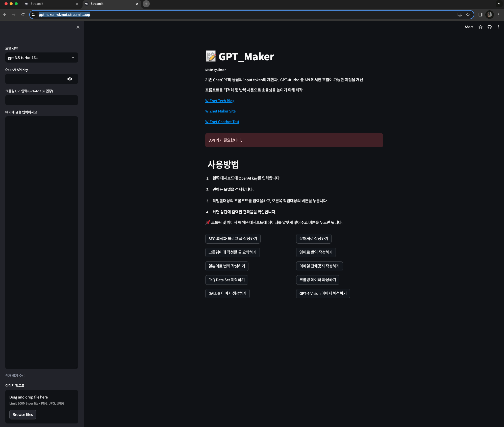Click 영어로 번역 작성하기 button
Viewport: 504px width, 427px height.
click(x=316, y=252)
